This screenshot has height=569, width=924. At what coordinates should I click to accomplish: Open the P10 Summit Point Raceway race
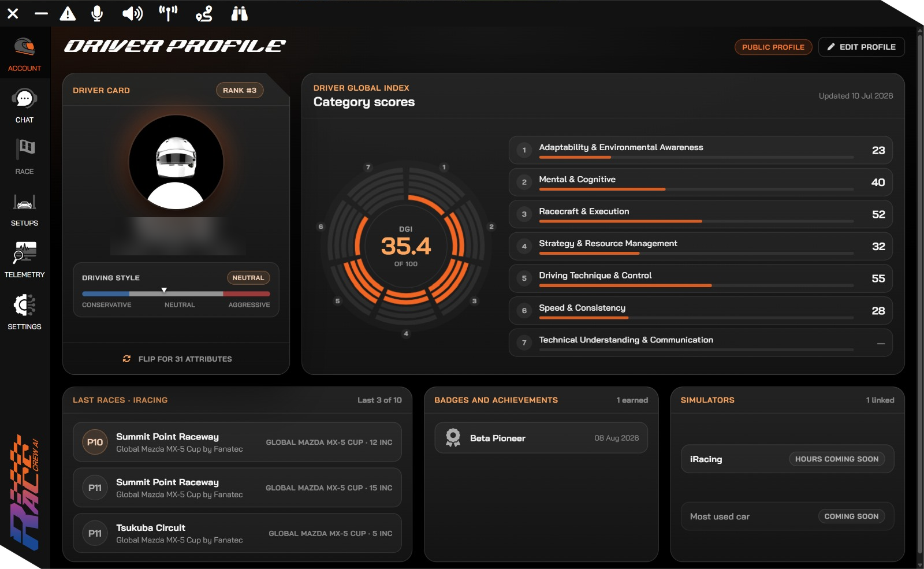click(237, 442)
